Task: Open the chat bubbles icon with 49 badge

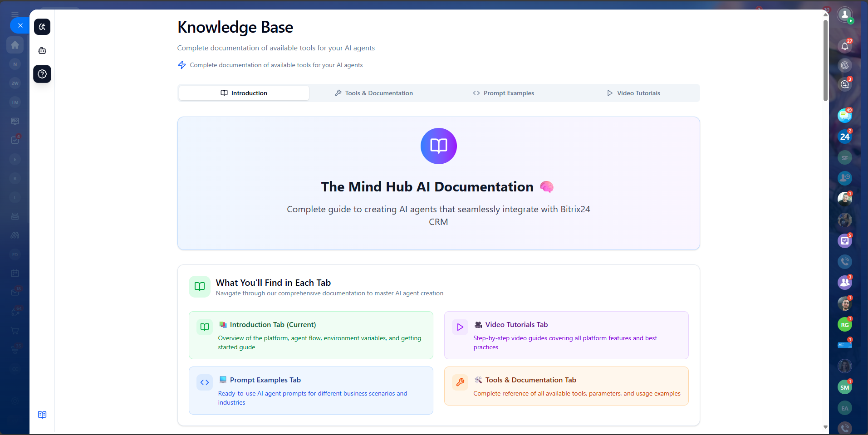Action: coord(844,116)
